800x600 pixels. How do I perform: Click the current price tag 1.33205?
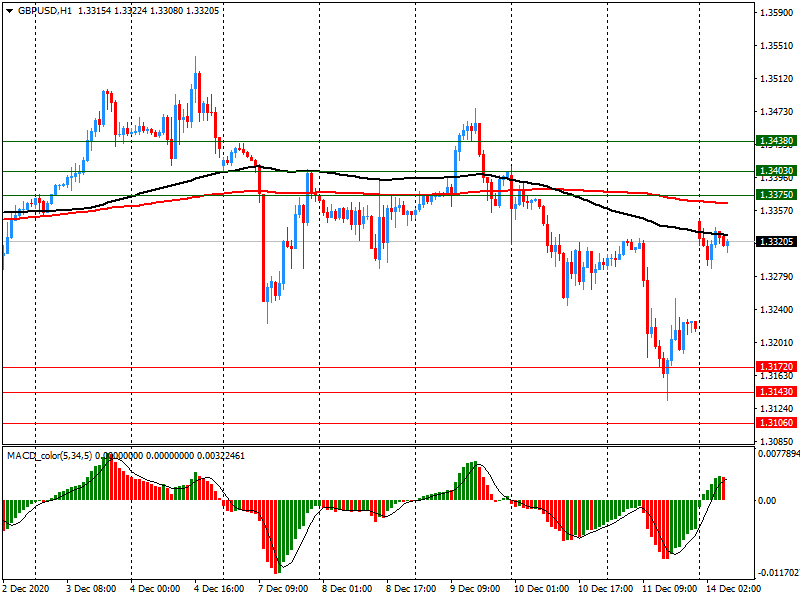(776, 242)
